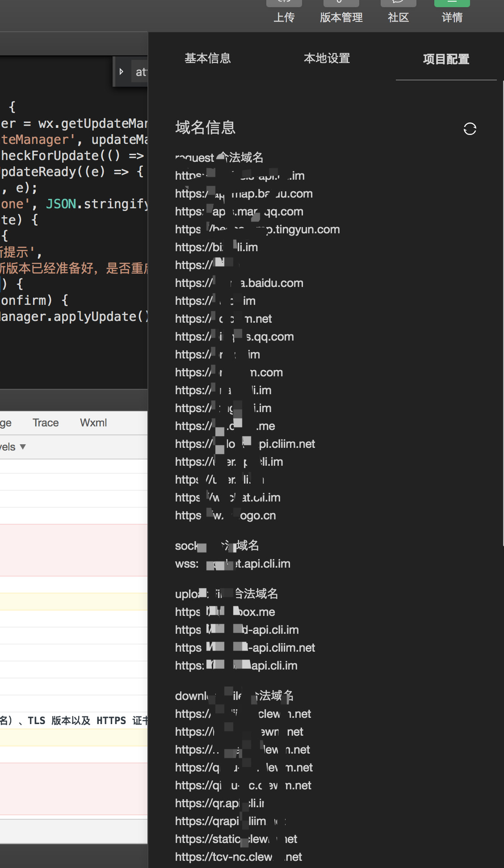
Task: Click the tingyun.com request domain entry
Action: click(x=257, y=229)
